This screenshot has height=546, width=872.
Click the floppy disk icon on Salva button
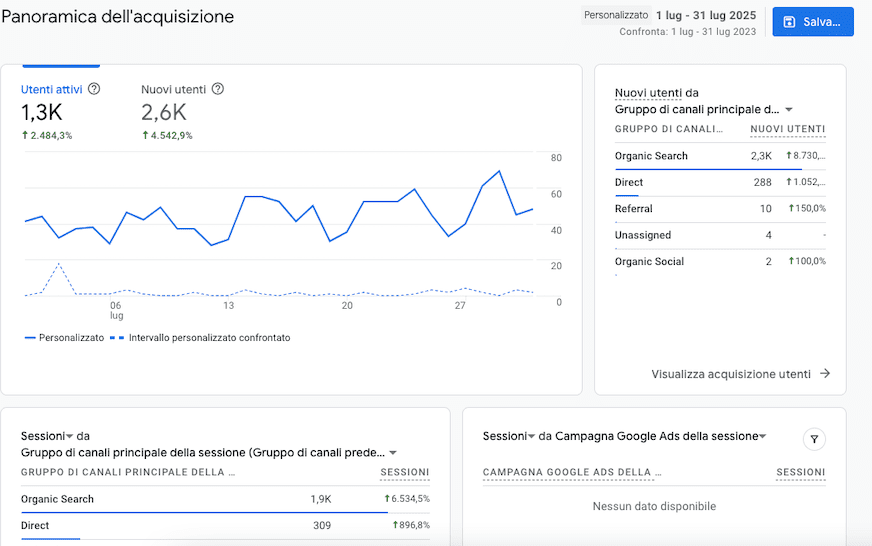tap(789, 22)
